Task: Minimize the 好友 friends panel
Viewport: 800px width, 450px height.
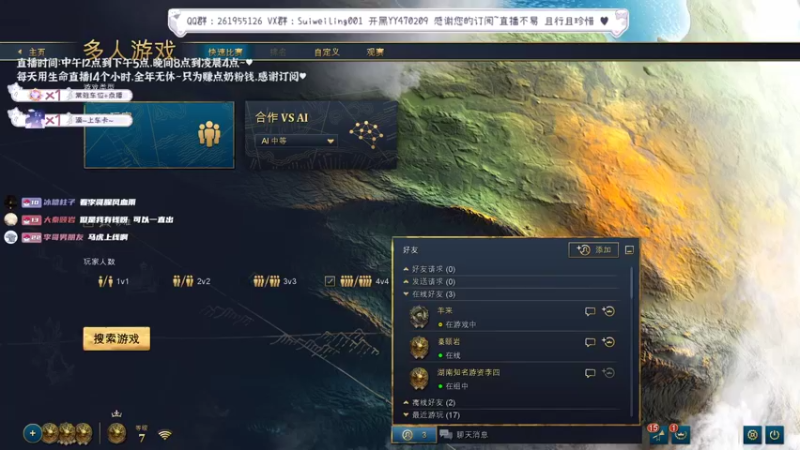Action: pyautogui.click(x=629, y=250)
